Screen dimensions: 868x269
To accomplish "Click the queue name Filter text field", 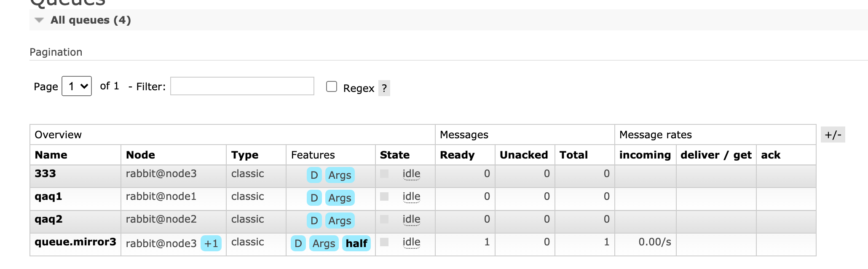I will [x=242, y=86].
